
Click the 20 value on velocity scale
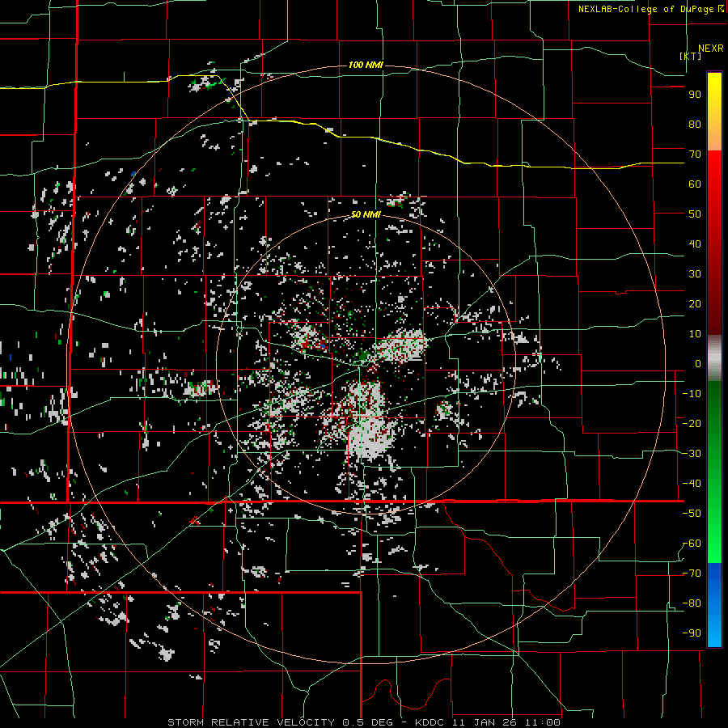(x=695, y=303)
